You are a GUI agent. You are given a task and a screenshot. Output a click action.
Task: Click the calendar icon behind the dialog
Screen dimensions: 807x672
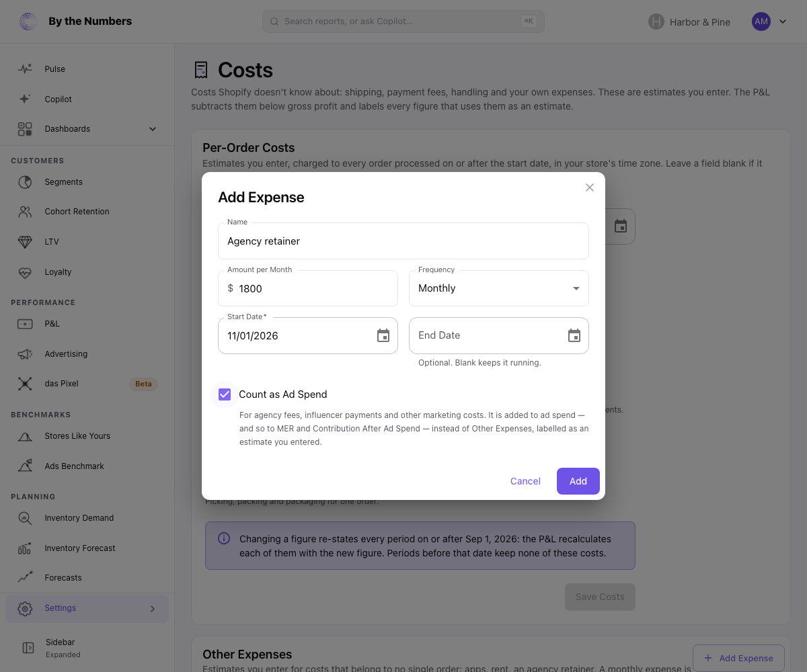[x=620, y=226]
